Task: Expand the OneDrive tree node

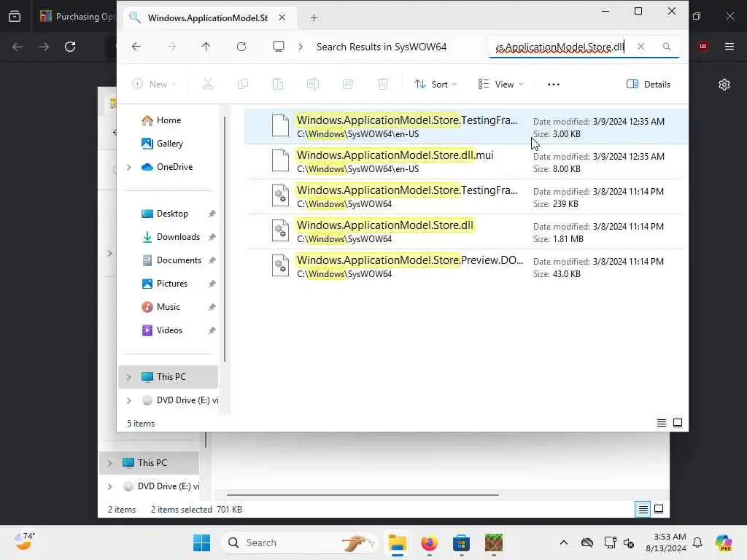Action: (x=128, y=167)
